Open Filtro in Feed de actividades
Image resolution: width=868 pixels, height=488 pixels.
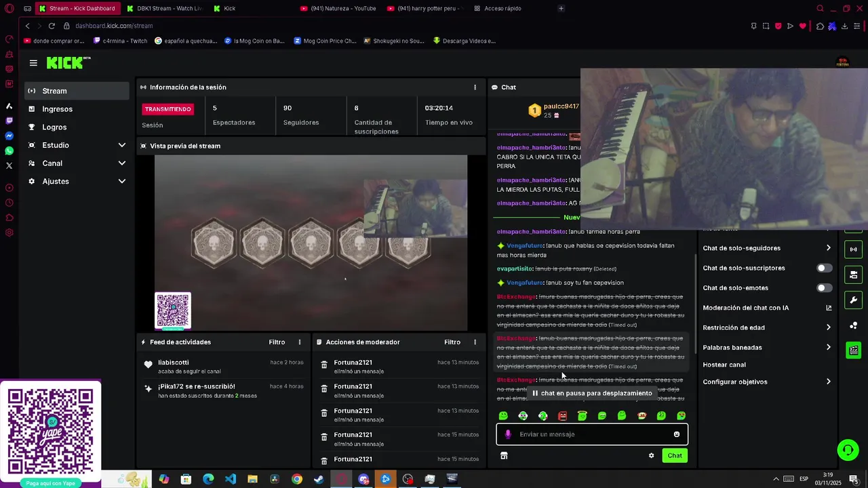click(277, 342)
